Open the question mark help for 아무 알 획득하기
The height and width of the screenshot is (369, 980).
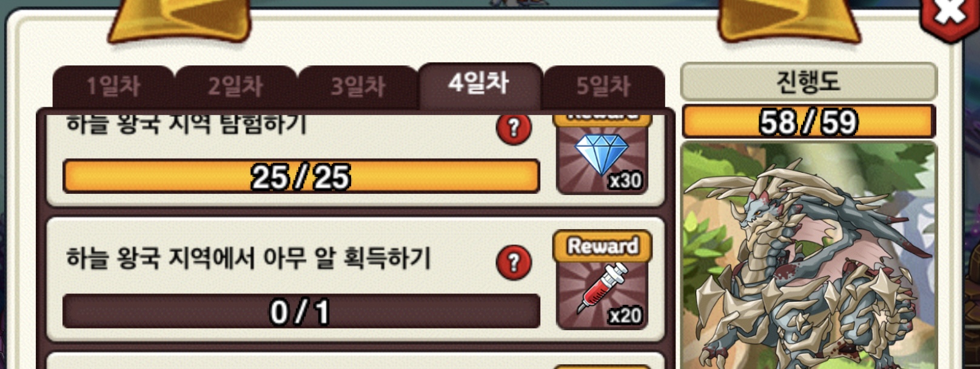(x=514, y=262)
